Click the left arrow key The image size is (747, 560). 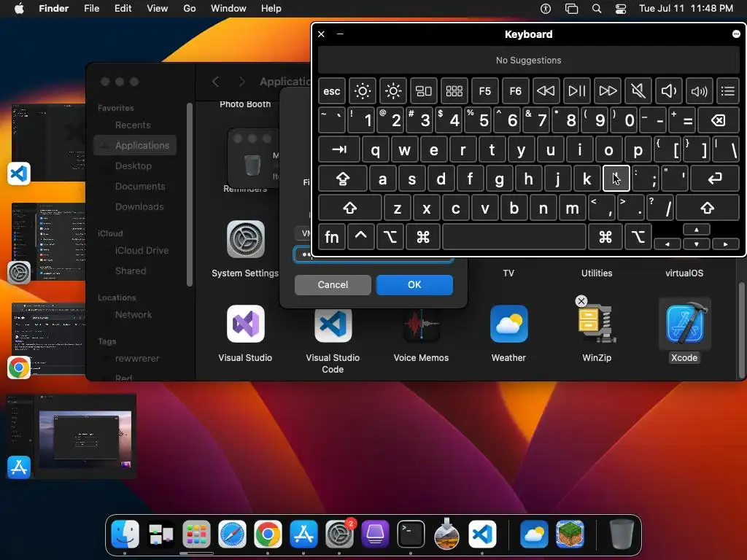667,244
